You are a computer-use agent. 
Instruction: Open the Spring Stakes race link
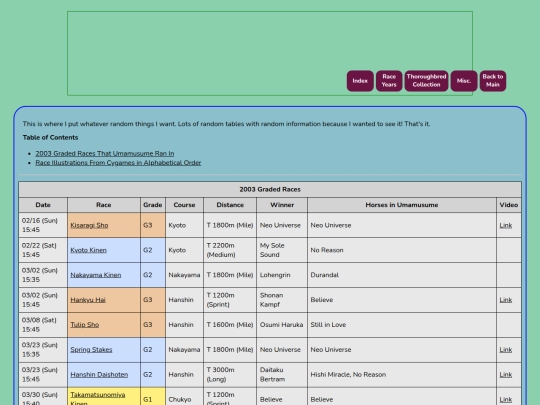point(91,350)
